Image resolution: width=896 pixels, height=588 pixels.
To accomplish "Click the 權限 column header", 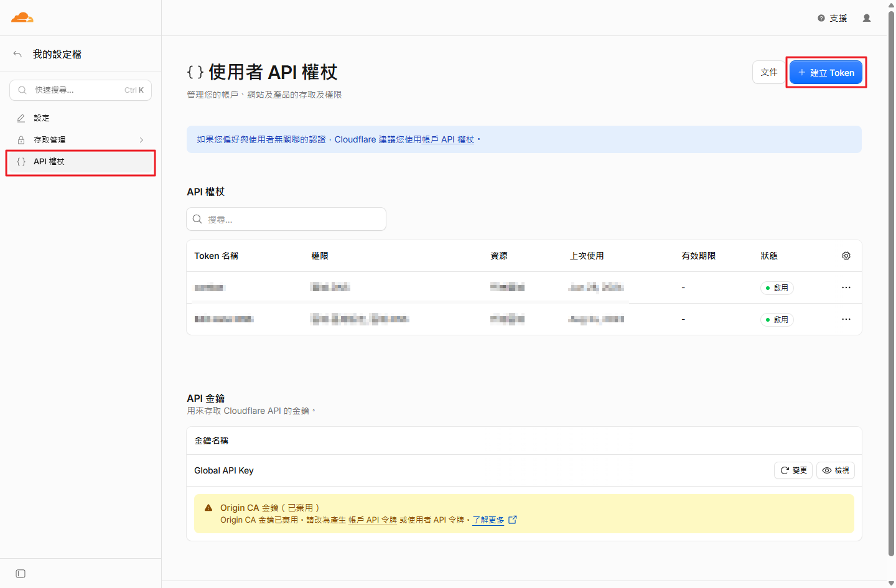I will point(320,256).
